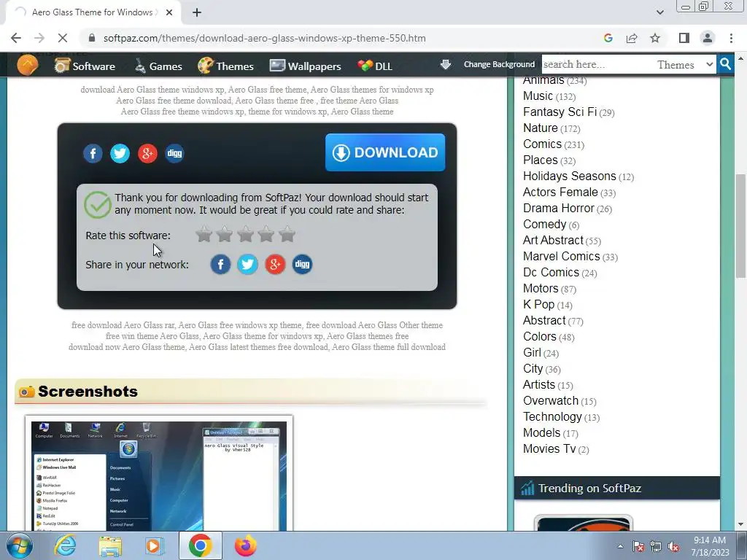Screen dimensions: 747x560
Task: Rate the software four stars
Action: [x=266, y=234]
